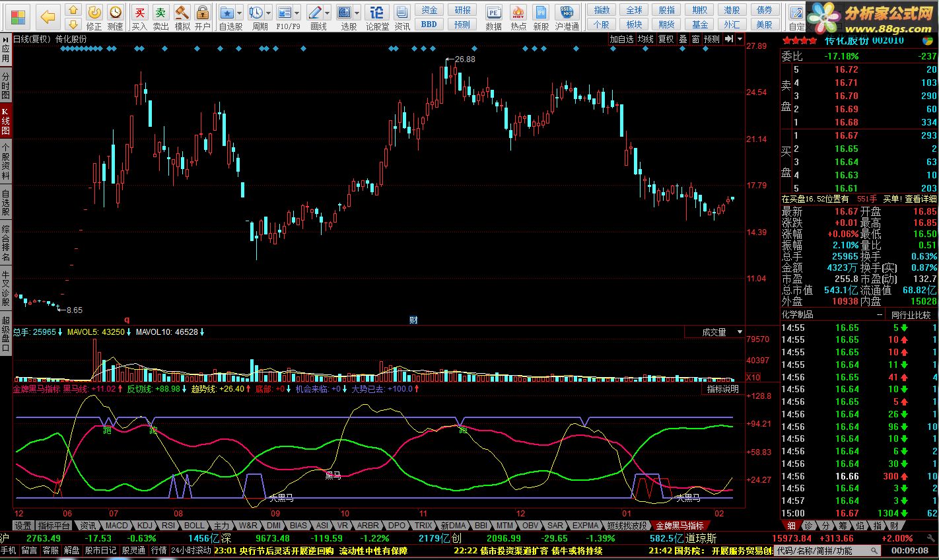Click the skip-to-end arrow in chart header
939x560 pixels.
tap(729, 39)
